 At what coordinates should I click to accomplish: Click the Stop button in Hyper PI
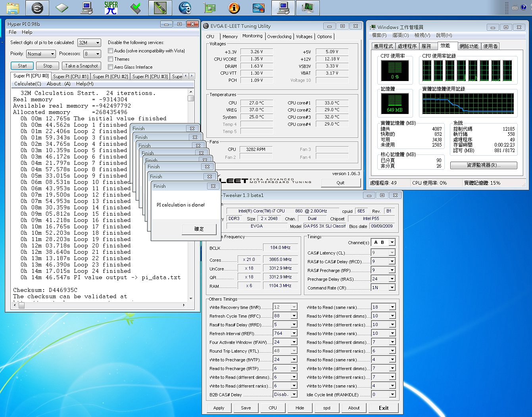(48, 66)
